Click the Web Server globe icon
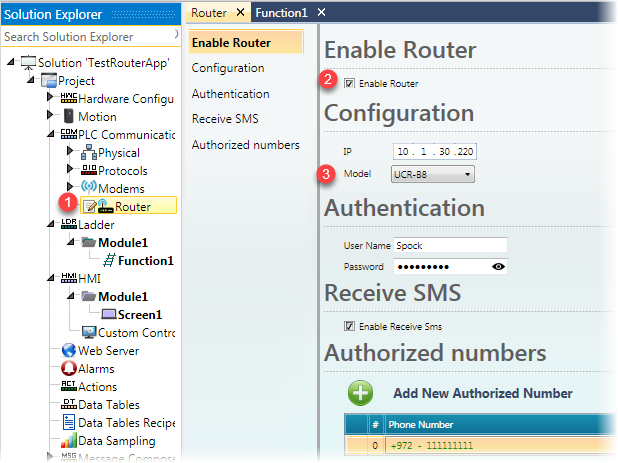This screenshot has height=463, width=618. click(68, 351)
